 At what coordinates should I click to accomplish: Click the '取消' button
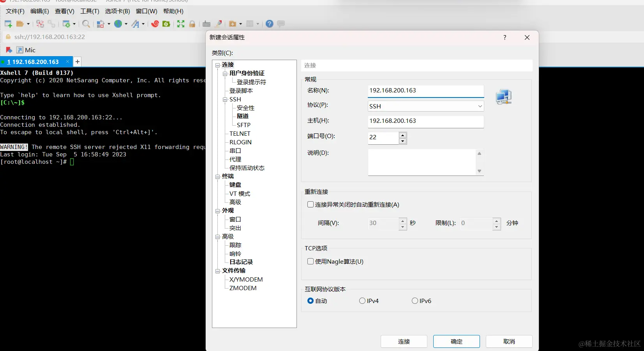click(x=509, y=342)
